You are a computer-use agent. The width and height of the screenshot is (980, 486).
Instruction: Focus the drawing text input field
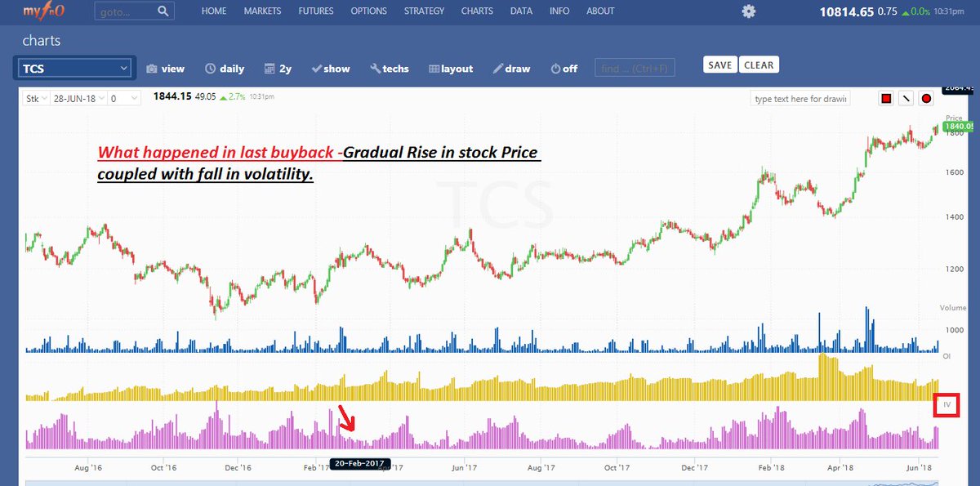[801, 98]
